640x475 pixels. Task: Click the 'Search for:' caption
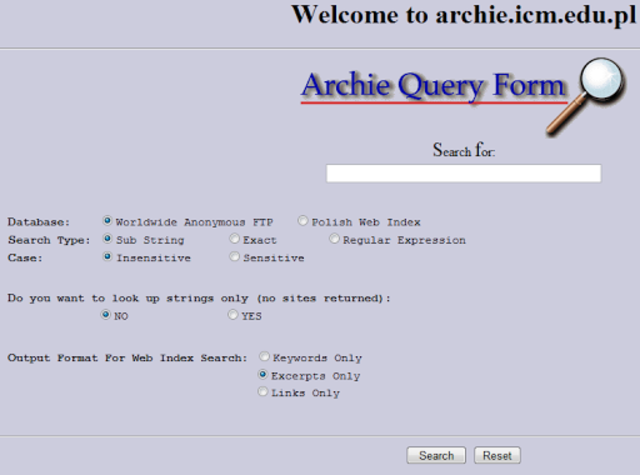pos(464,150)
